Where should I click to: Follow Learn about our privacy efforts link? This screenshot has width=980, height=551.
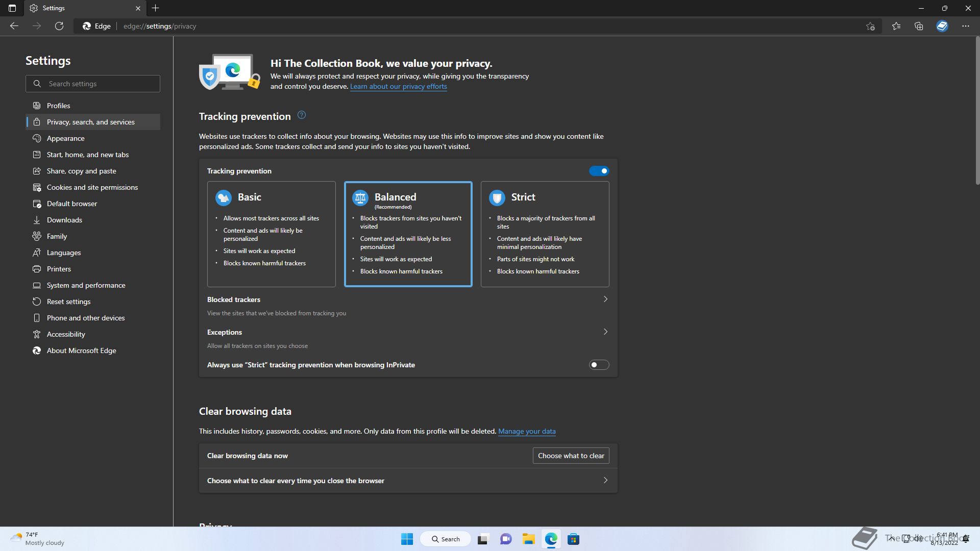398,87
